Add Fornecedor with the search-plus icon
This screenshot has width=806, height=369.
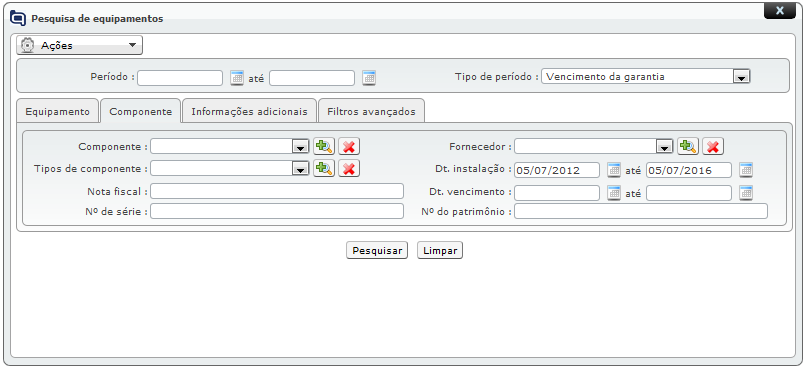click(688, 146)
